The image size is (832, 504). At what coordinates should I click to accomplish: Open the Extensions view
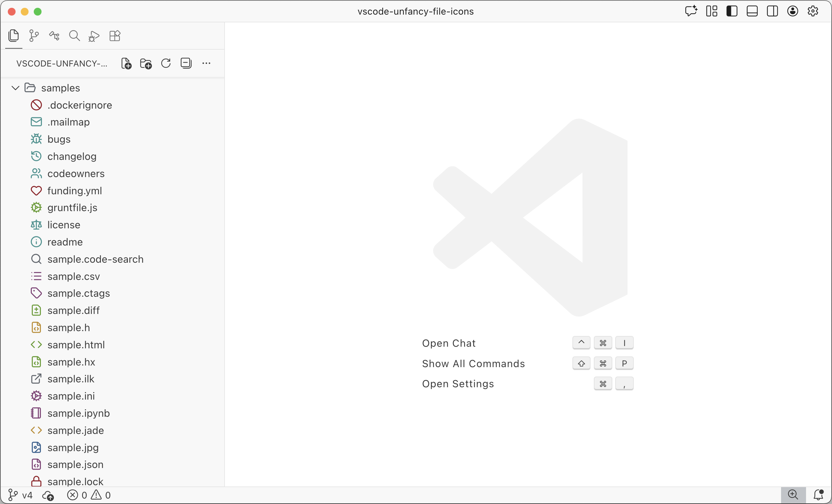pos(115,35)
